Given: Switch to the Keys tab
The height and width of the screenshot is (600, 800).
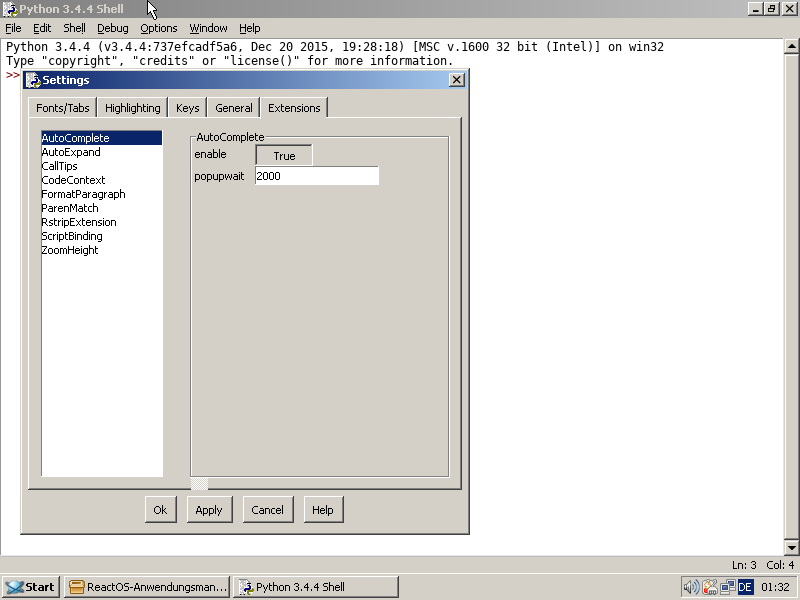Looking at the screenshot, I should click(188, 108).
